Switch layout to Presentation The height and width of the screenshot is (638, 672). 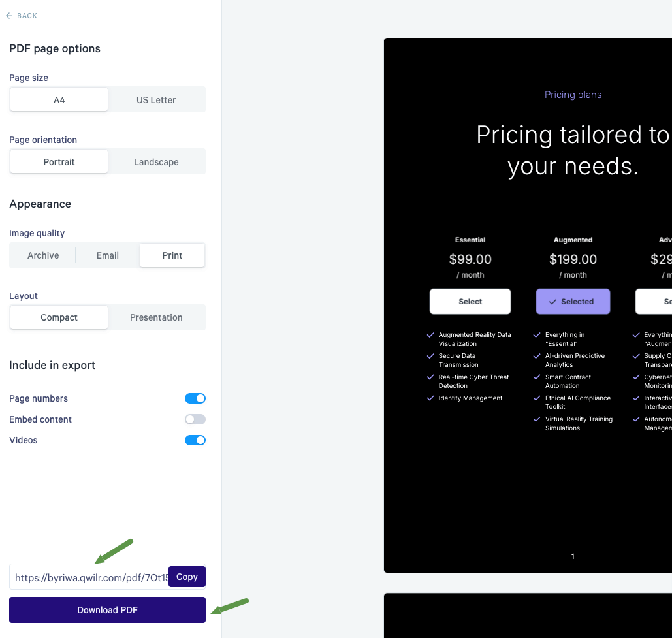click(157, 317)
